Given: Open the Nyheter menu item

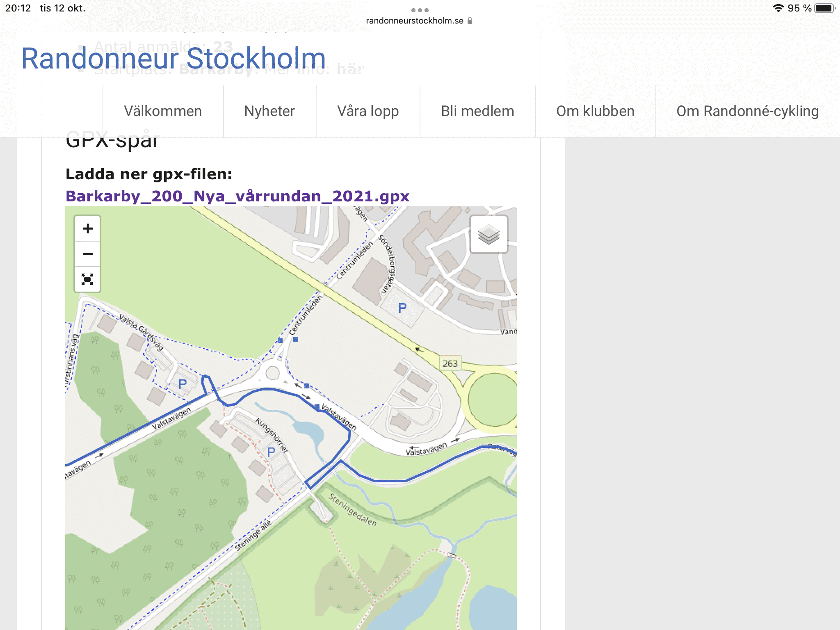Looking at the screenshot, I should pyautogui.click(x=269, y=111).
